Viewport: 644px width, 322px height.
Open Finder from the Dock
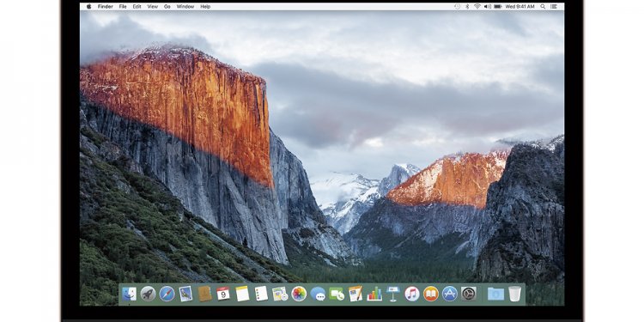pos(129,294)
